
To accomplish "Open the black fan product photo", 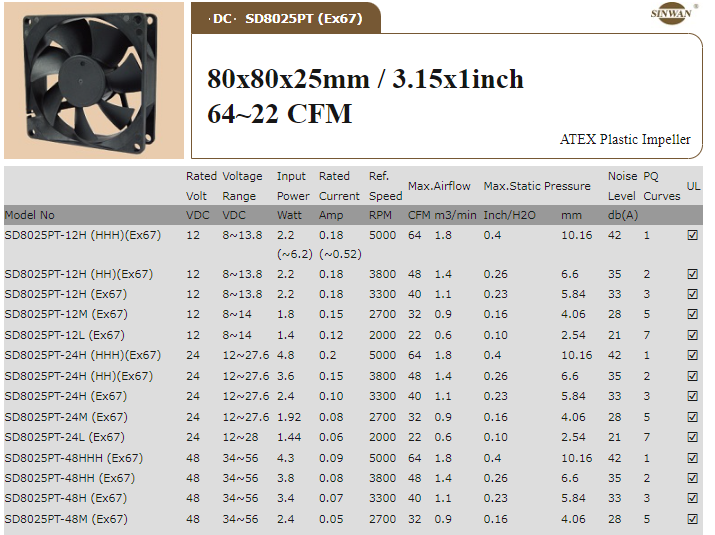I will tap(94, 80).
